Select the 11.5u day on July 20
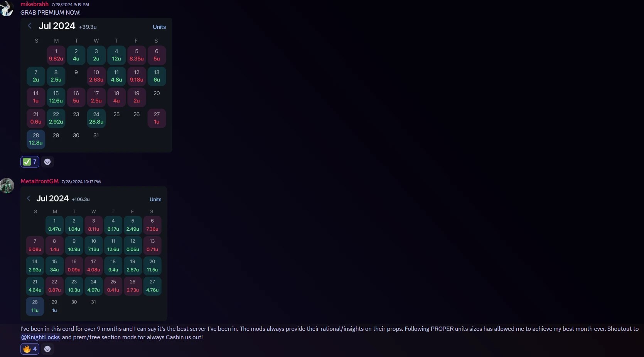The image size is (644, 357). [x=152, y=266]
